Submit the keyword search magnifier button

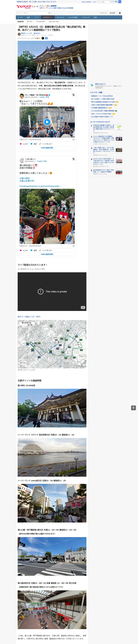pyautogui.click(x=49, y=13)
